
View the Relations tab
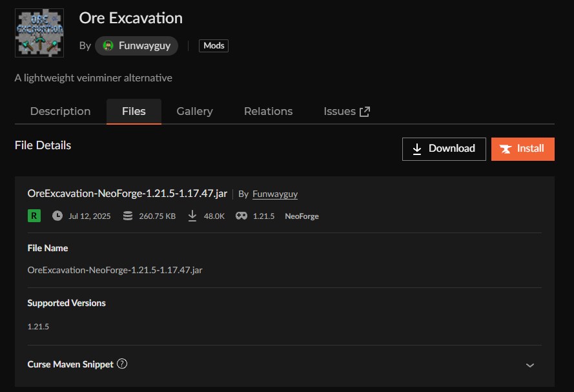pos(268,111)
